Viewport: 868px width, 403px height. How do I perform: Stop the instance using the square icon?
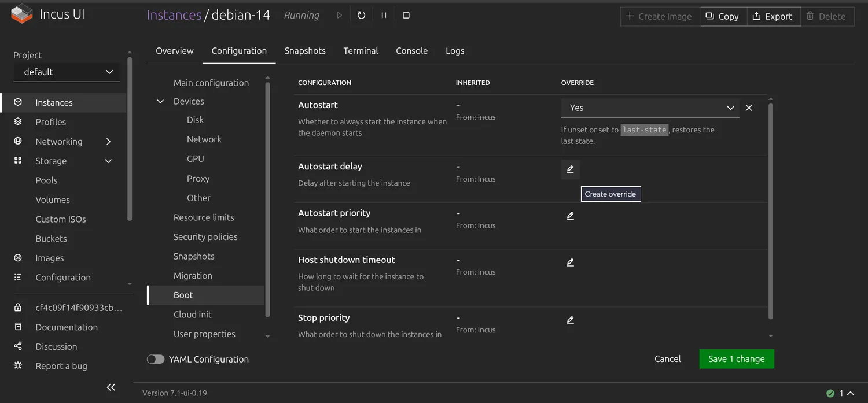coord(406,16)
